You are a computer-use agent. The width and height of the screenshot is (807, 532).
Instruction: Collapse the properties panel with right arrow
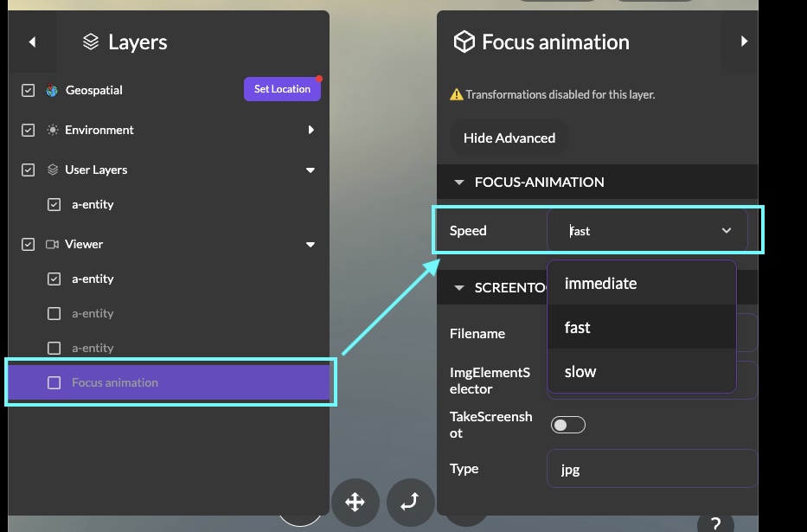pos(744,42)
